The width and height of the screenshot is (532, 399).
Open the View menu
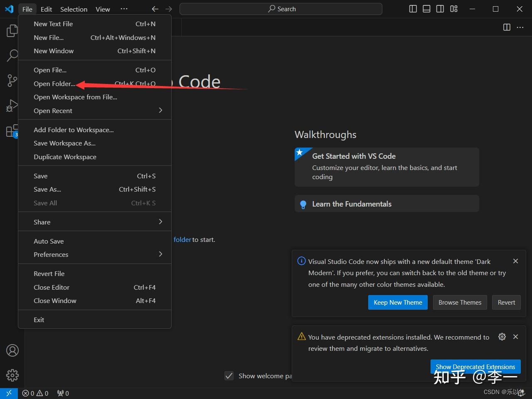102,9
